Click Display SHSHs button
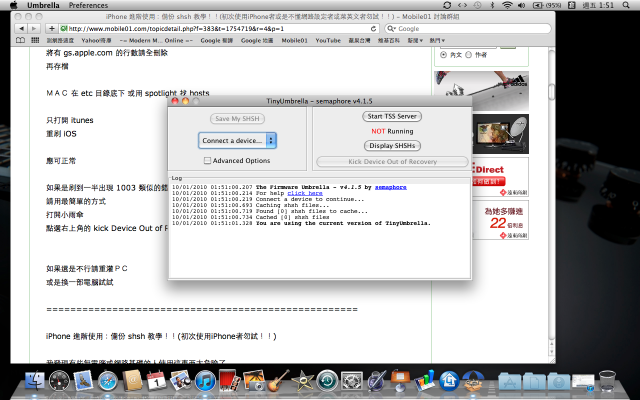This screenshot has height=400, width=640. pyautogui.click(x=392, y=146)
